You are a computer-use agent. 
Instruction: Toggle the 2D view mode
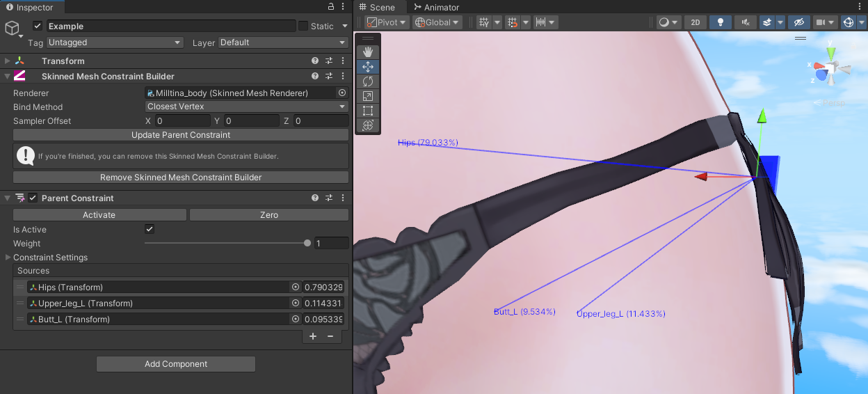click(x=696, y=22)
